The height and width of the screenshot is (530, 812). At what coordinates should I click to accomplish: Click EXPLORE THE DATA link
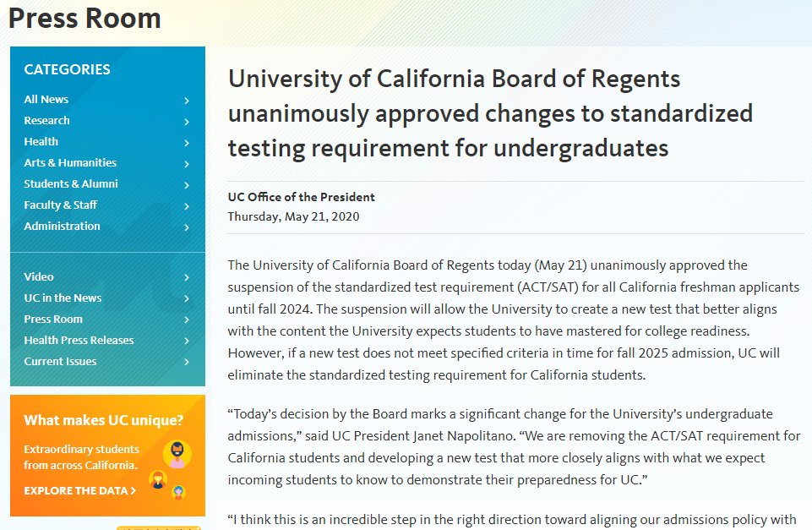(x=79, y=490)
